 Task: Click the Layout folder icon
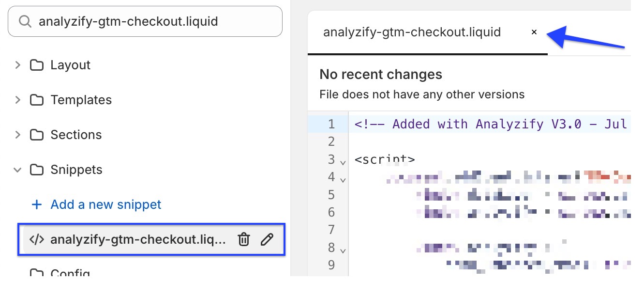pos(37,65)
